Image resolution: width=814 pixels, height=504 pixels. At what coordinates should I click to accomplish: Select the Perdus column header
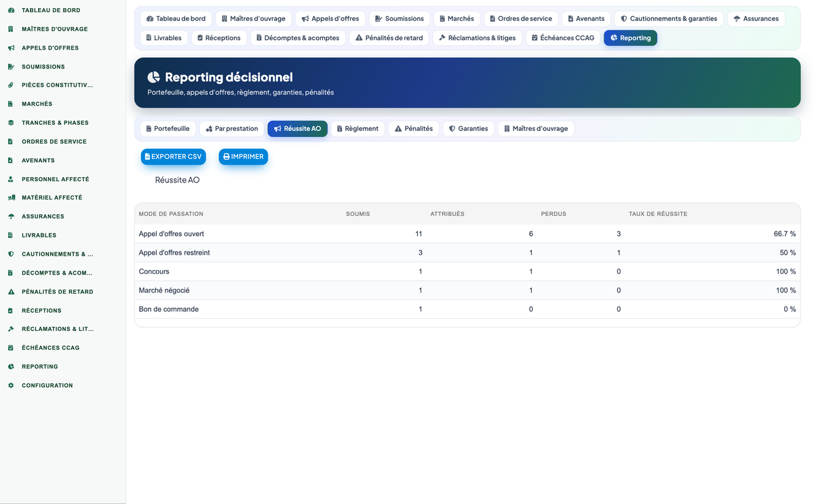tap(554, 214)
